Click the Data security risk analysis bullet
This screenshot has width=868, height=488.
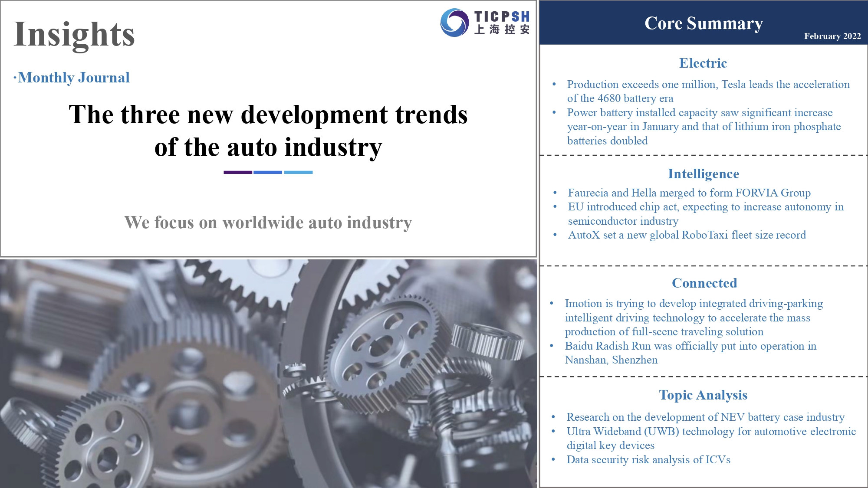point(648,460)
